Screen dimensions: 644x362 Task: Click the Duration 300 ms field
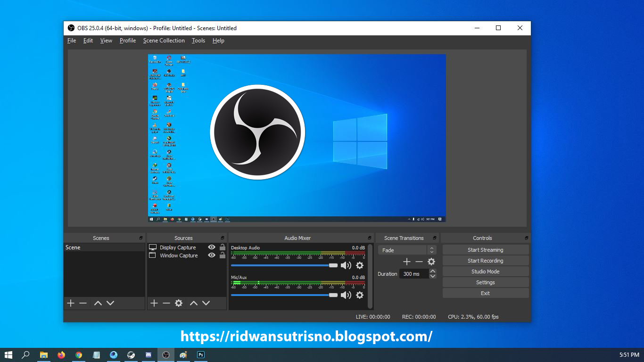414,274
